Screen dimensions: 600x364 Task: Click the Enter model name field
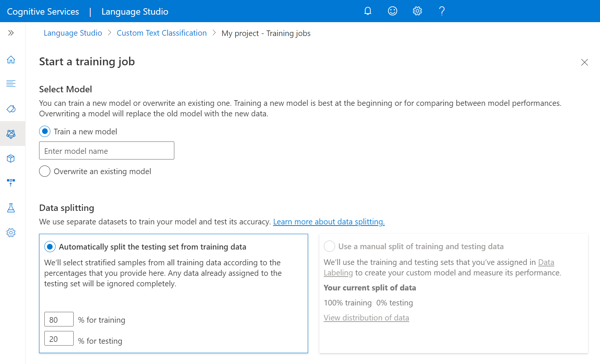[107, 150]
